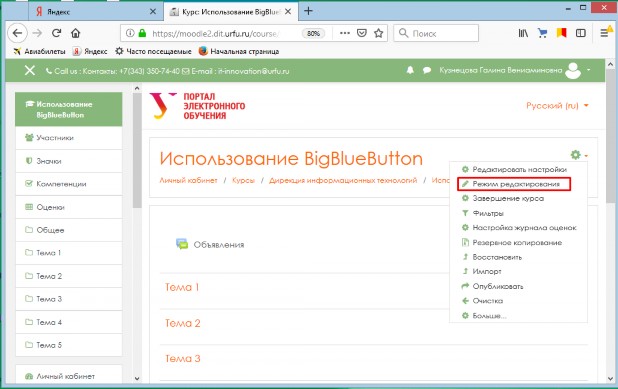Select Резервное копирование menu entry
Viewport: 618px width, 389px height.
tap(517, 242)
